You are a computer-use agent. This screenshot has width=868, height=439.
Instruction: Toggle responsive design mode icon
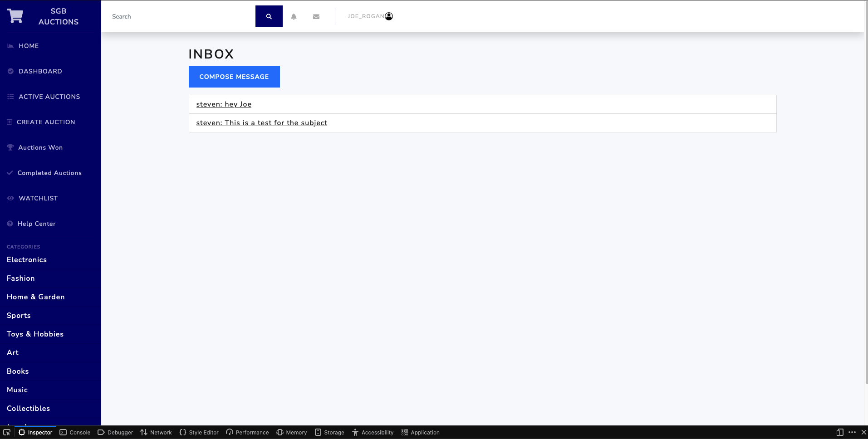click(x=840, y=432)
